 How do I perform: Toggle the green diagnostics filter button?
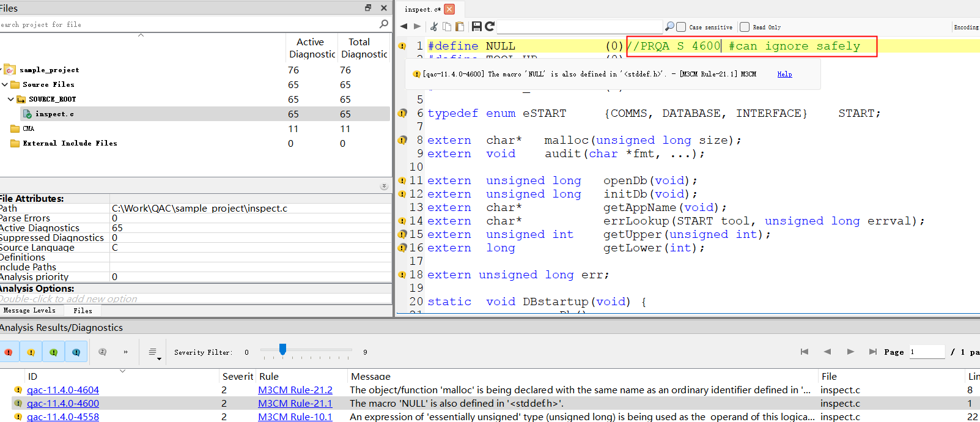point(54,352)
